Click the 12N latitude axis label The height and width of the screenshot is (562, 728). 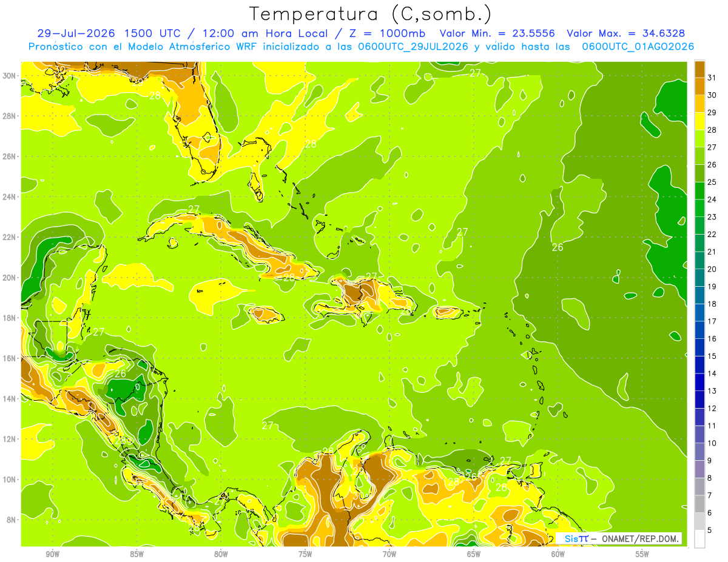click(x=10, y=439)
